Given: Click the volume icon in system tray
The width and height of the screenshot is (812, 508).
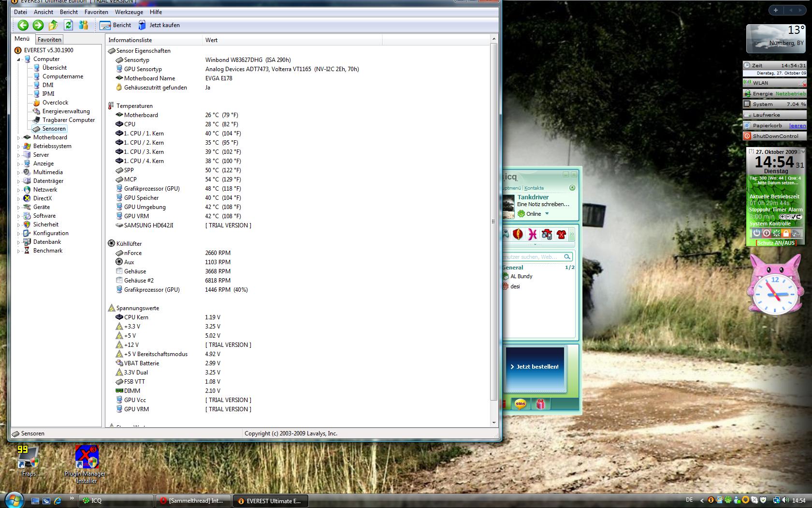Looking at the screenshot, I should coord(785,500).
